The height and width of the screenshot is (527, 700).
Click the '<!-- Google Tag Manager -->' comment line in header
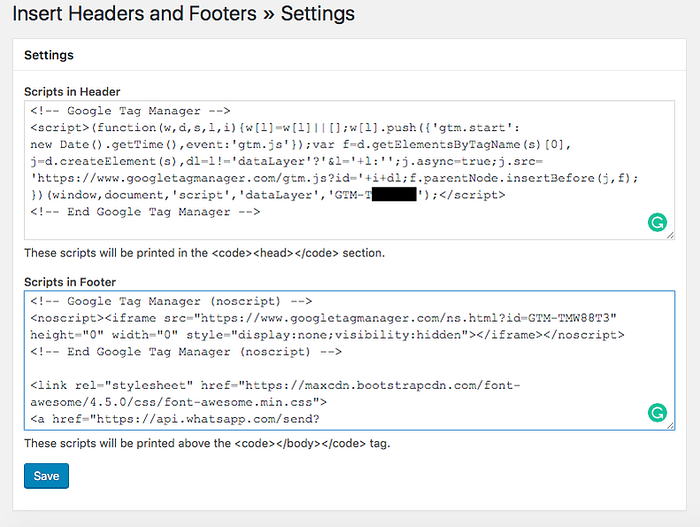[130, 111]
